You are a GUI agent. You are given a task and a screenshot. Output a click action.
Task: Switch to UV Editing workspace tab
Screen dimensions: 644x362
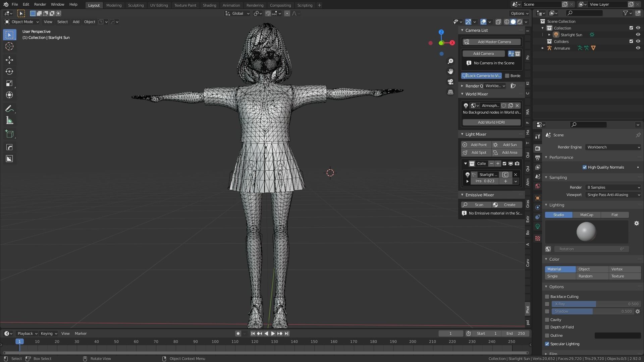pos(159,5)
